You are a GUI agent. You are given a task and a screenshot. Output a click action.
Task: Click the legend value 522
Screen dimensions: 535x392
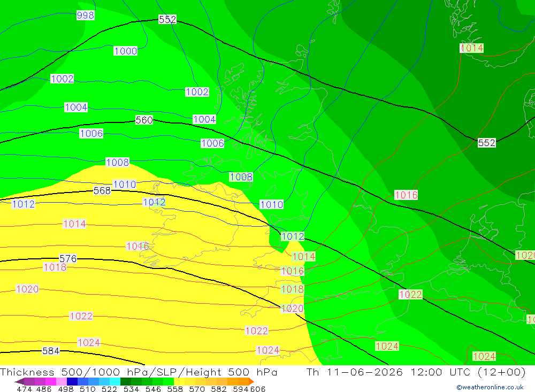[x=109, y=389]
